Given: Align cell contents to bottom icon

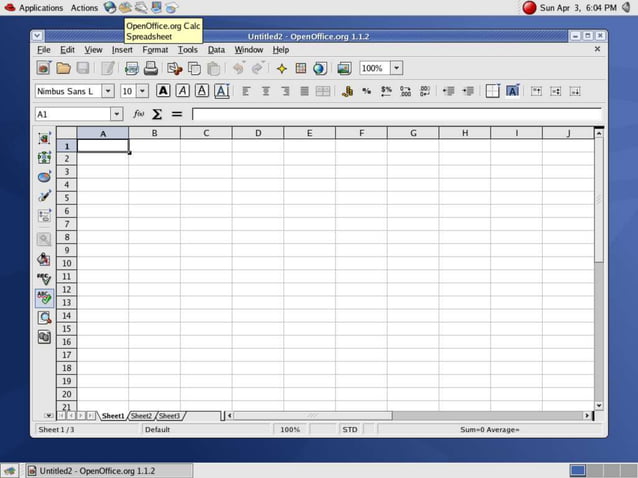Looking at the screenshot, I should click(575, 91).
